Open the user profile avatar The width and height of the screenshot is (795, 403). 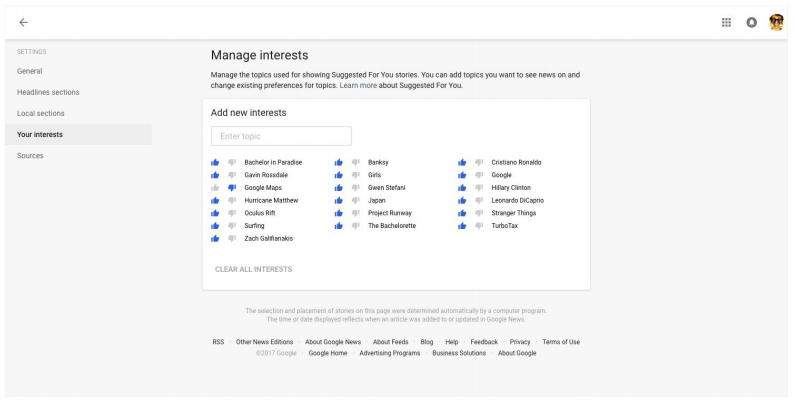click(774, 21)
